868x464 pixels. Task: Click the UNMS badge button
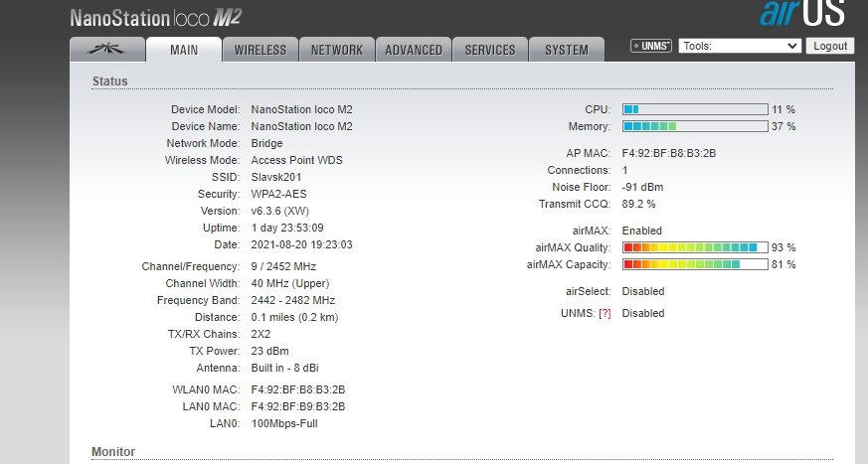coord(651,46)
